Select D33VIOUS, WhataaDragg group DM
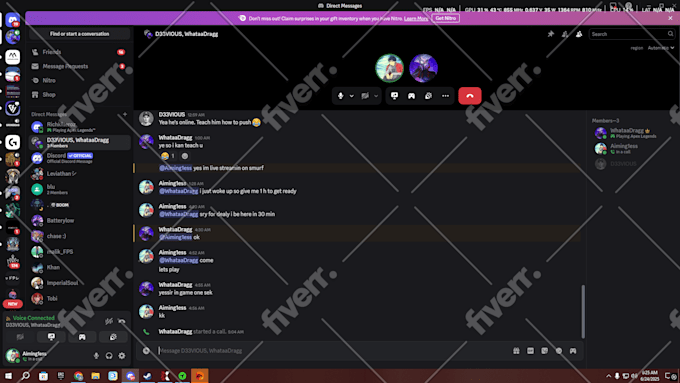Screen dimensions: 680x383 79,143
